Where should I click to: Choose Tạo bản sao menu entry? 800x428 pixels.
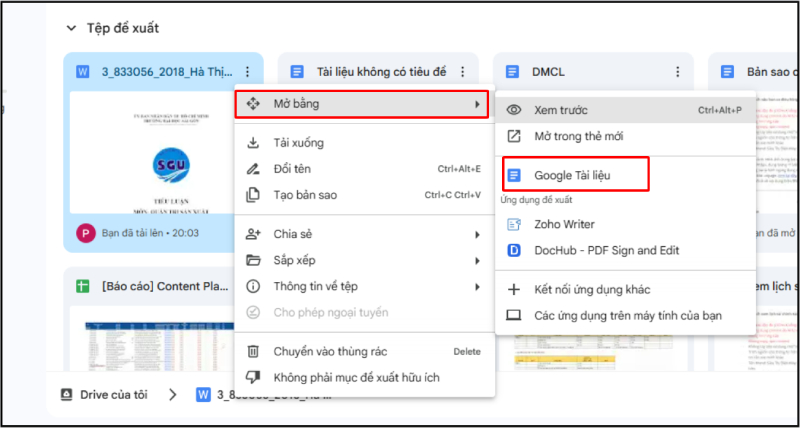[364, 195]
